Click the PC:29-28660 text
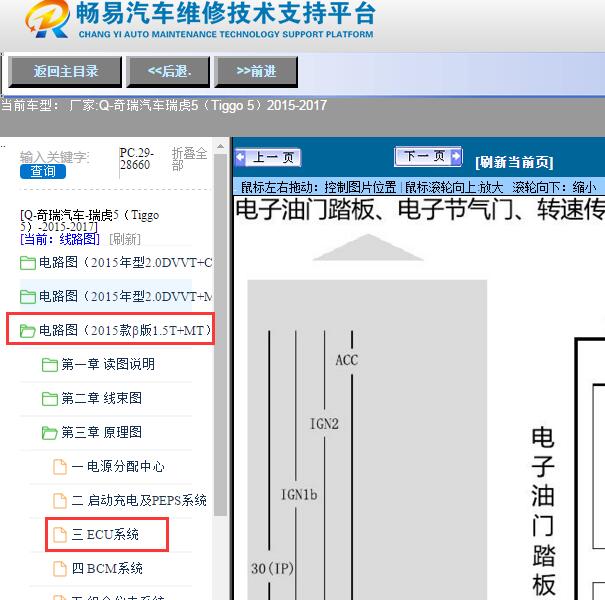This screenshot has width=605, height=600. pyautogui.click(x=137, y=159)
